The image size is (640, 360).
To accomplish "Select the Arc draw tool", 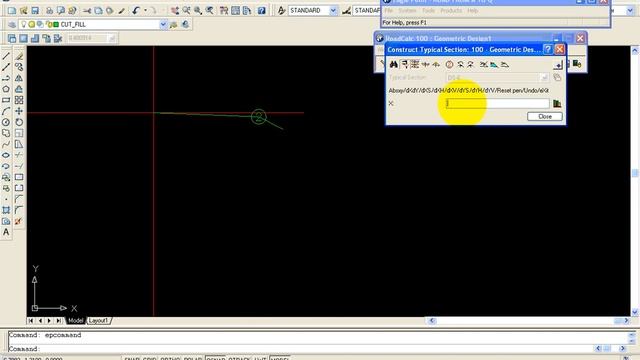I will [x=6, y=111].
